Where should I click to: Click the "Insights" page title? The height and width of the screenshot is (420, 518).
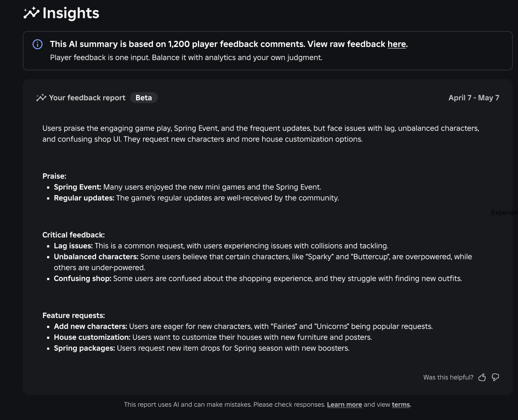[71, 12]
